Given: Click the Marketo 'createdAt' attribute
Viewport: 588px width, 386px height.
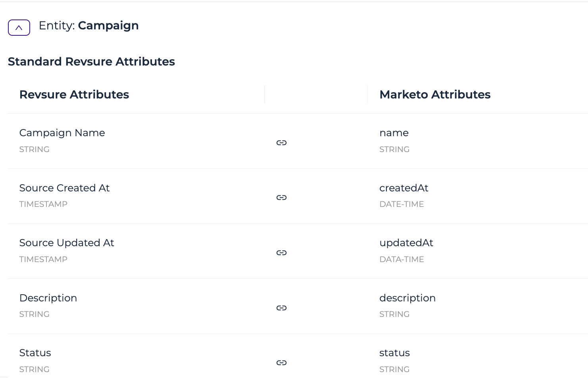Looking at the screenshot, I should point(404,188).
